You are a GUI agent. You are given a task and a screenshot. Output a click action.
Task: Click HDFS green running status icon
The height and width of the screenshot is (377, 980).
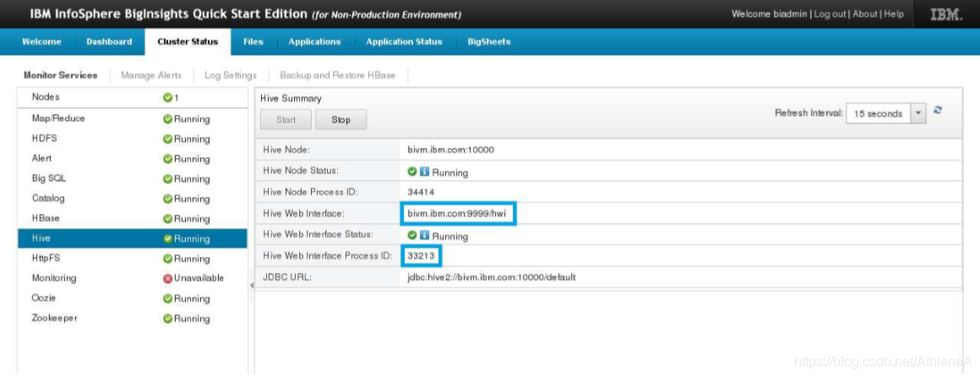[167, 139]
